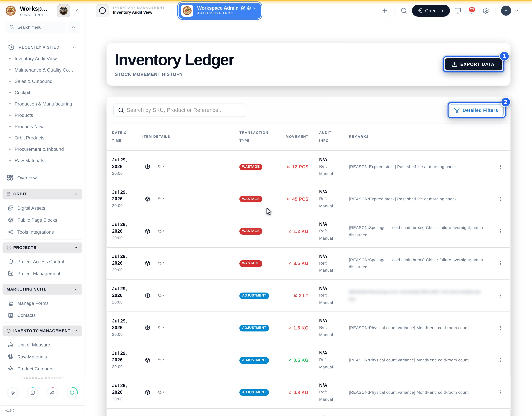Click the version label v1.5.0
The image size is (532, 416).
(x=10, y=411)
